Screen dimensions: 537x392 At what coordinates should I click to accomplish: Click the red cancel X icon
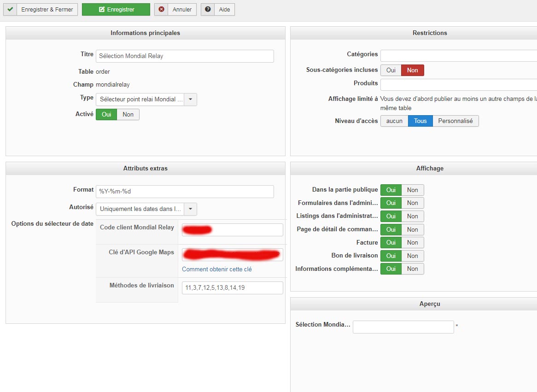click(x=161, y=9)
